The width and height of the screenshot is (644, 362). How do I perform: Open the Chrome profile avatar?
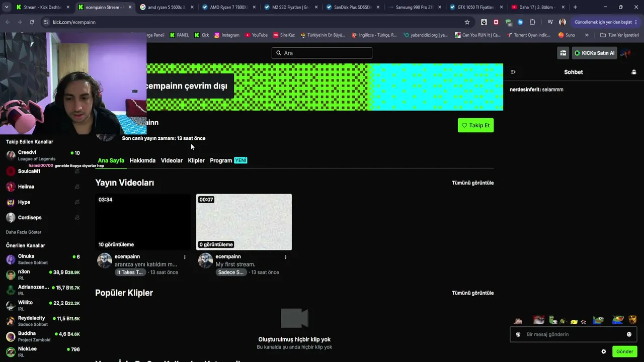[x=562, y=22]
